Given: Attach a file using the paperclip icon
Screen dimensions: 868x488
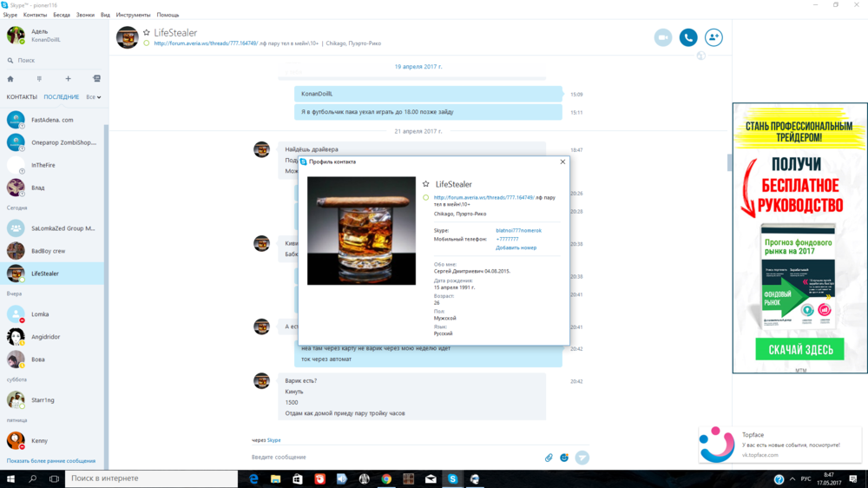Looking at the screenshot, I should 549,458.
